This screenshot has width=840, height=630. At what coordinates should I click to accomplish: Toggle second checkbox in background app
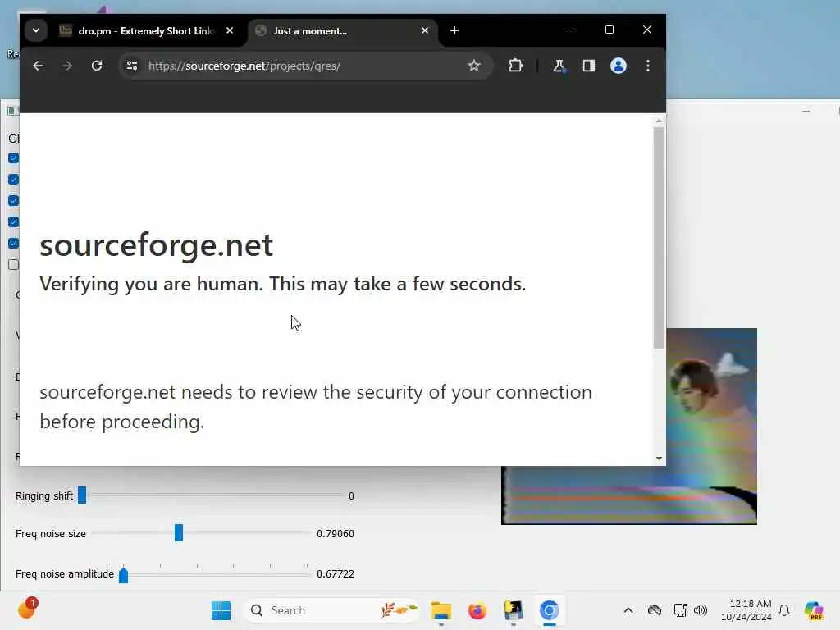pos(13,180)
